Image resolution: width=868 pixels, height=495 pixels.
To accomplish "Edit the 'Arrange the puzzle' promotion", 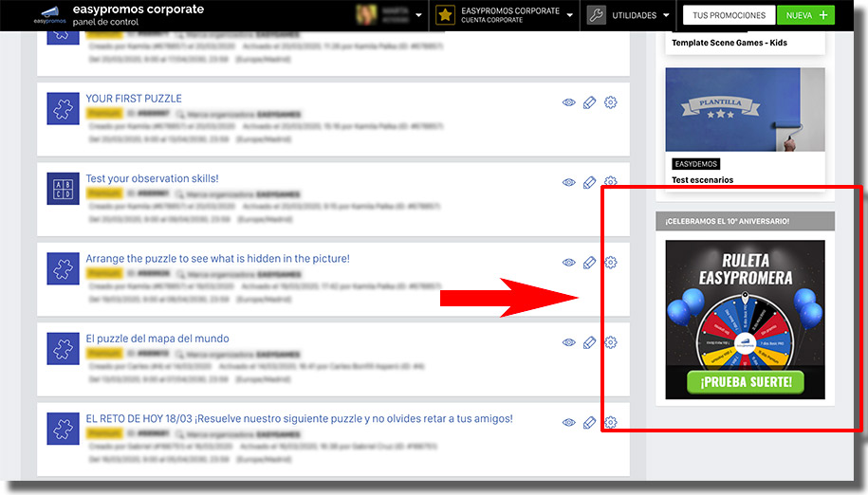I will pos(590,263).
